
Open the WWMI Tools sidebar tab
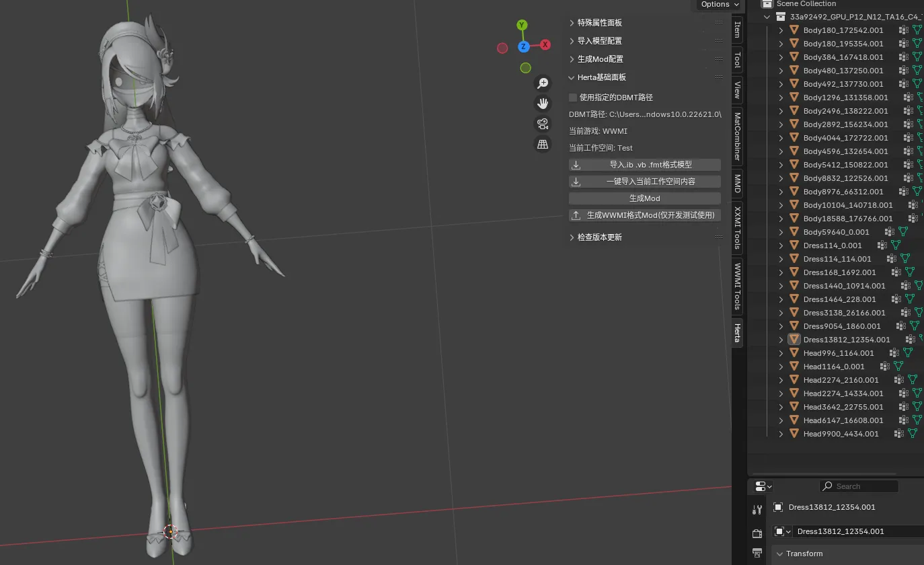pyautogui.click(x=738, y=286)
